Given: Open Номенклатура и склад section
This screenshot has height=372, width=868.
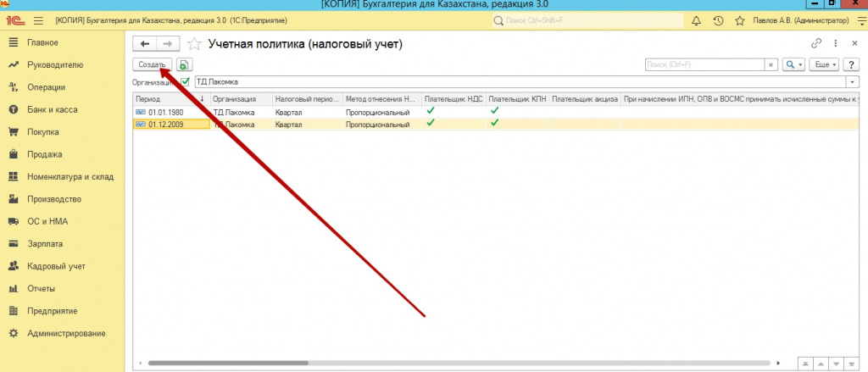Looking at the screenshot, I should (x=70, y=177).
